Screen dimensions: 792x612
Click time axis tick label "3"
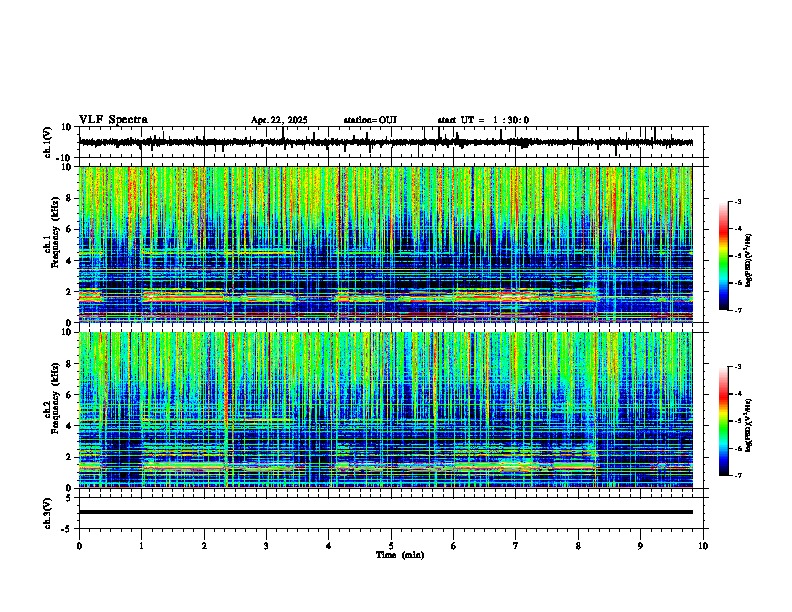pyautogui.click(x=266, y=546)
